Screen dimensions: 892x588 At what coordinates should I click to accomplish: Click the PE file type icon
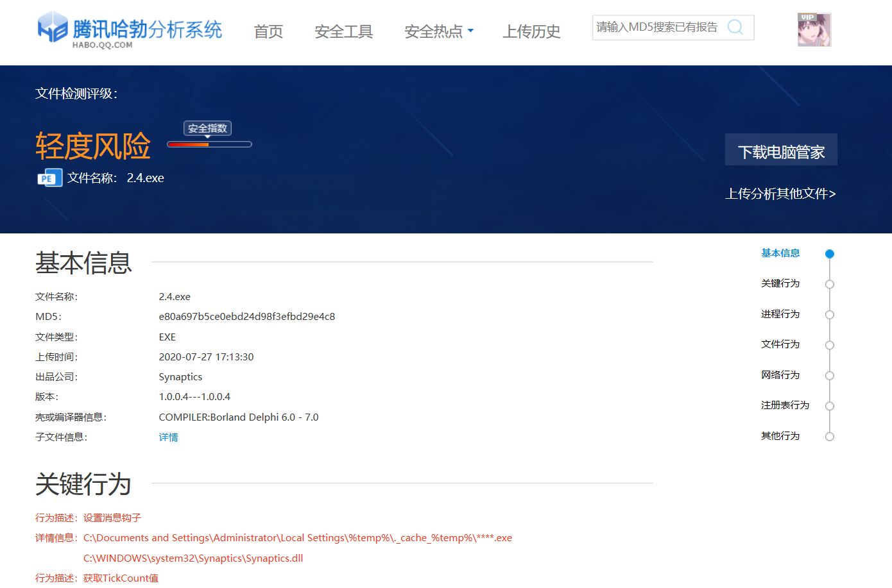click(49, 178)
